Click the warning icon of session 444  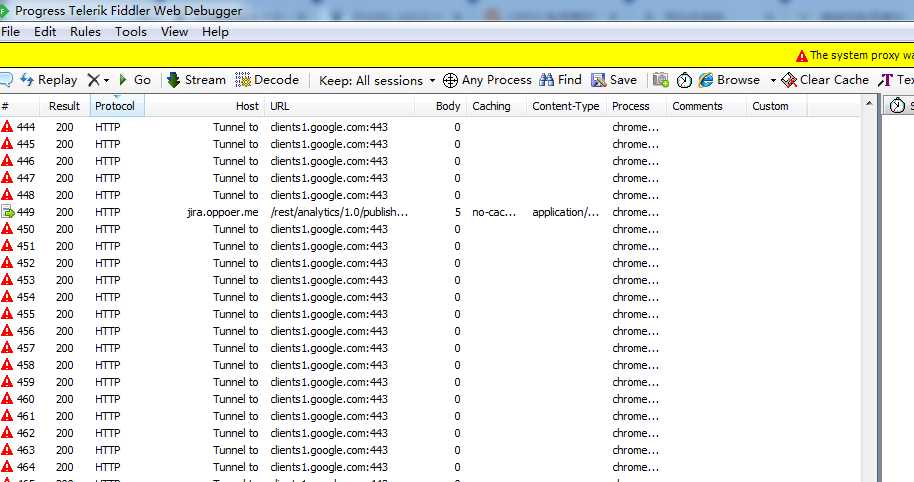7,126
